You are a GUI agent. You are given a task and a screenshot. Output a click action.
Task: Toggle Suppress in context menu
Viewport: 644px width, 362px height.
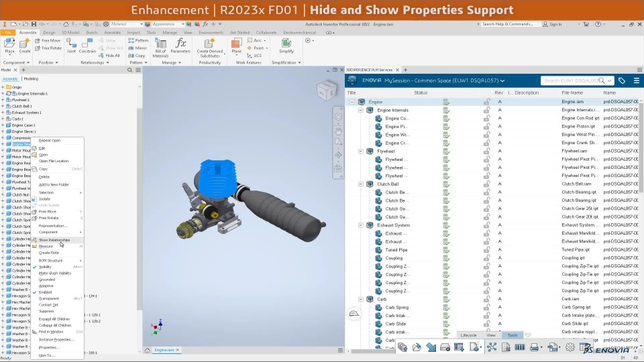pyautogui.click(x=46, y=311)
